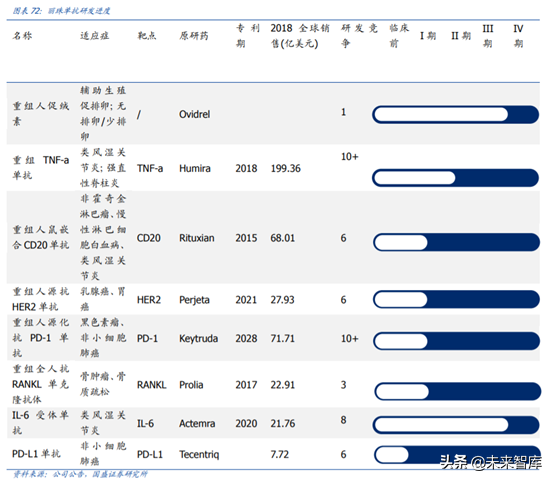This screenshot has height=482, width=554.
Task: Click the Prolia row progress bar
Action: pyautogui.click(x=458, y=392)
